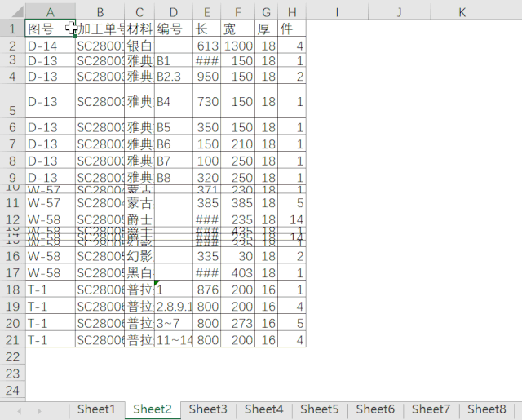
Task: Click cell 730 in row 5
Action: (x=206, y=101)
